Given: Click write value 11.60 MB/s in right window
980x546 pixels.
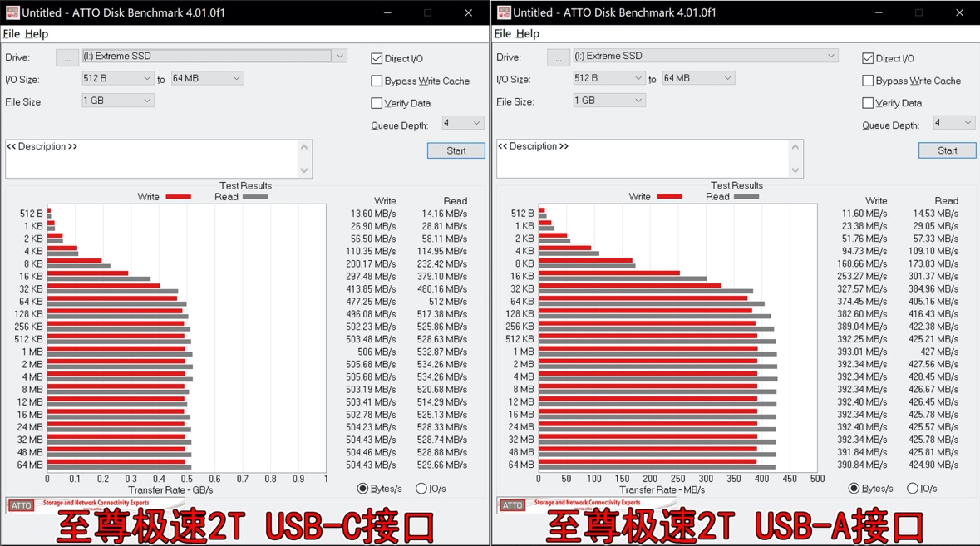Looking at the screenshot, I should click(x=864, y=214).
